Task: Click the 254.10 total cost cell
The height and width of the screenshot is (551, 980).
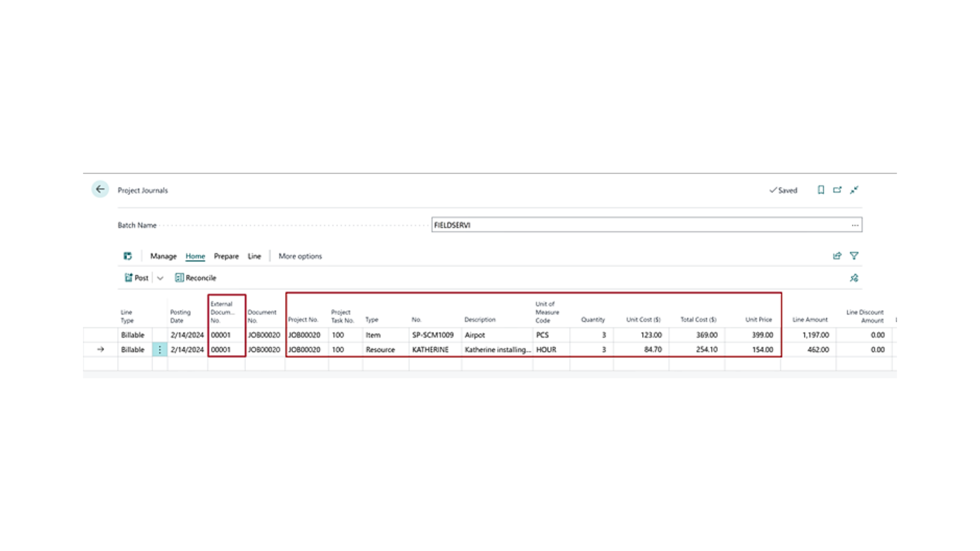Action: coord(697,349)
